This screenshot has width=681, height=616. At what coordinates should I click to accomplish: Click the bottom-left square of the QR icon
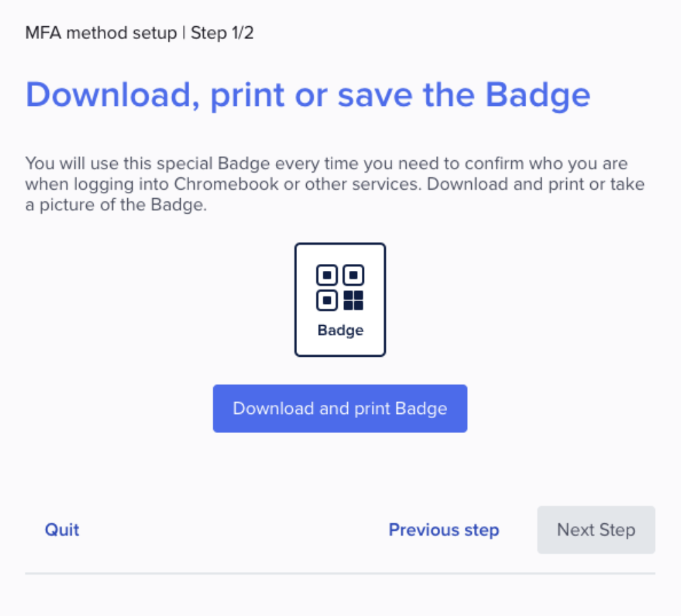[x=327, y=300]
